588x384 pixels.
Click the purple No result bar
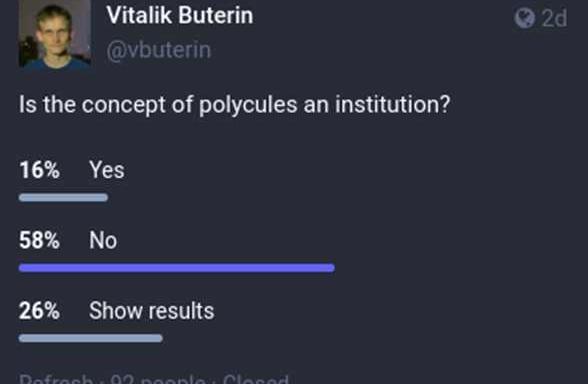(x=177, y=268)
